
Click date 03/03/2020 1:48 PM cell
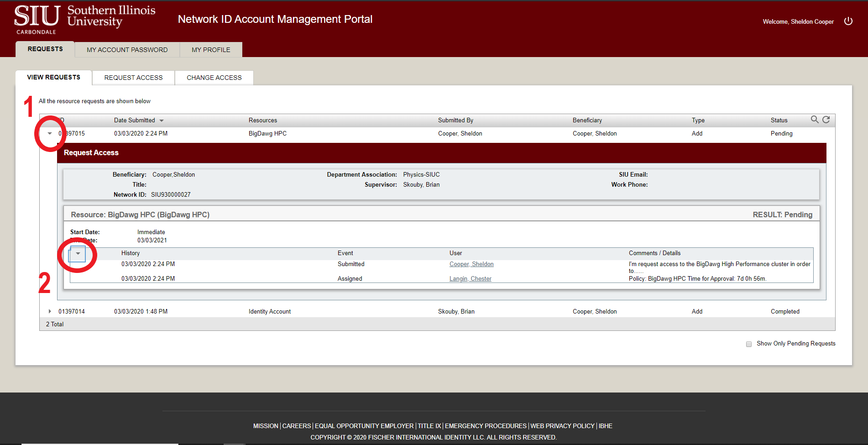[141, 312]
